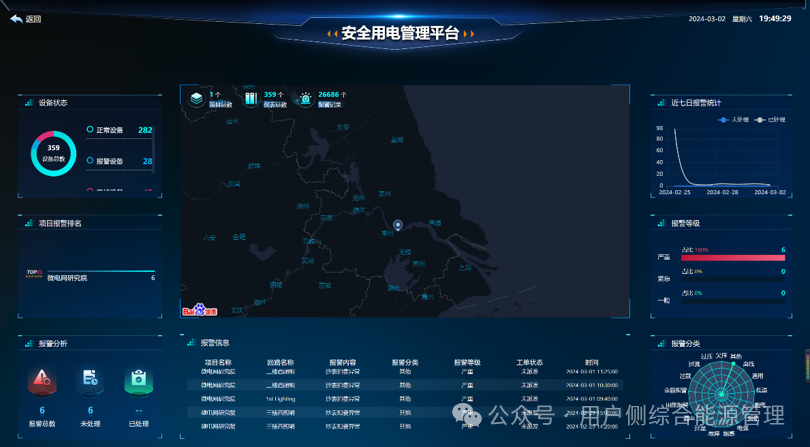Click the 返回 back arrow icon
Screen dimensions: 810x447
point(16,19)
